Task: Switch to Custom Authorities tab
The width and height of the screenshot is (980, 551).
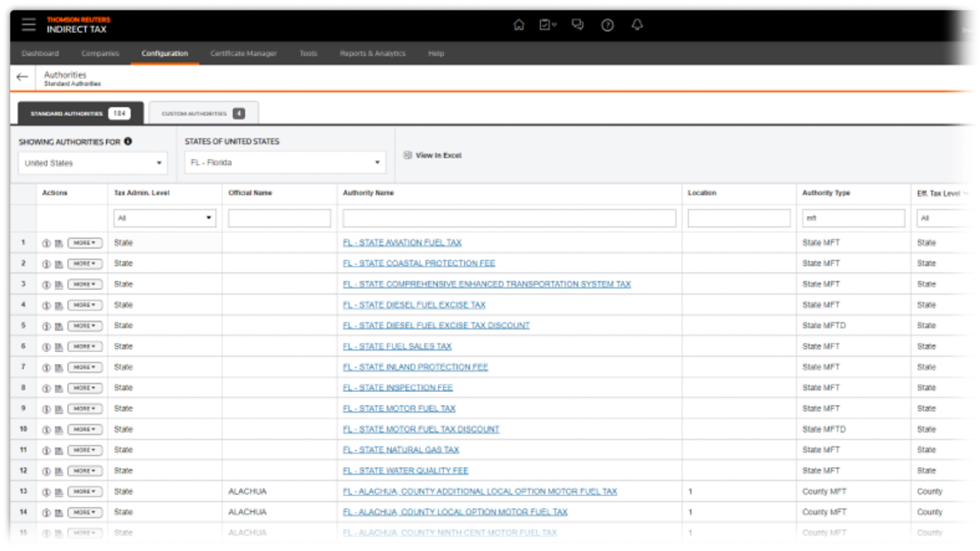Action: [x=203, y=113]
